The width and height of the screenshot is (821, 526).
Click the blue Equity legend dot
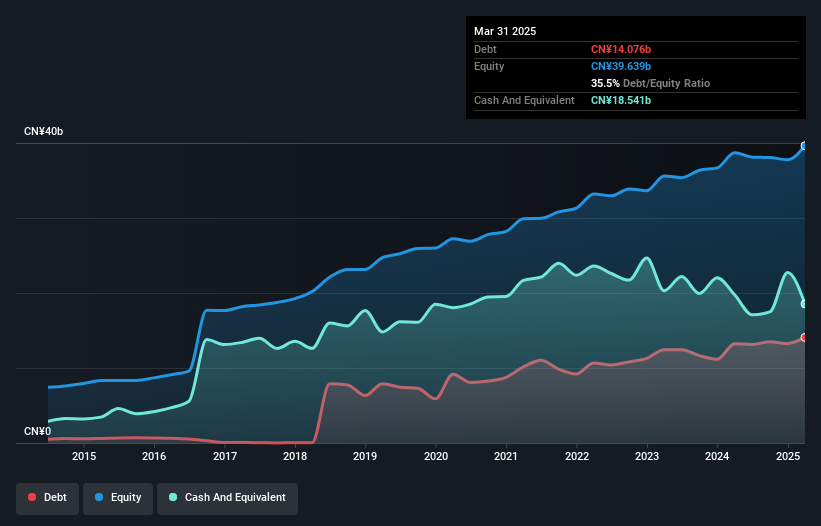click(x=99, y=497)
